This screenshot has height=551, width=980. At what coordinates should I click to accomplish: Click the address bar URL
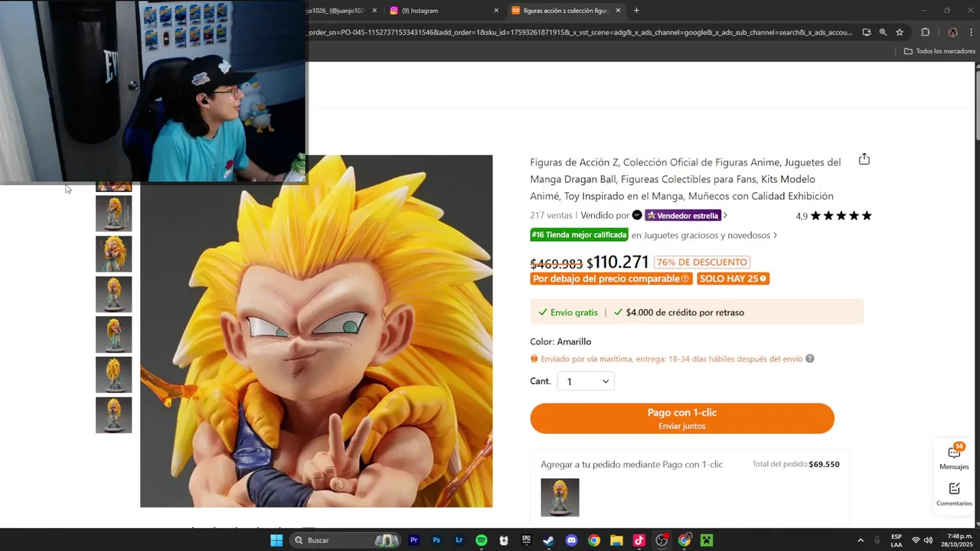[x=580, y=32]
